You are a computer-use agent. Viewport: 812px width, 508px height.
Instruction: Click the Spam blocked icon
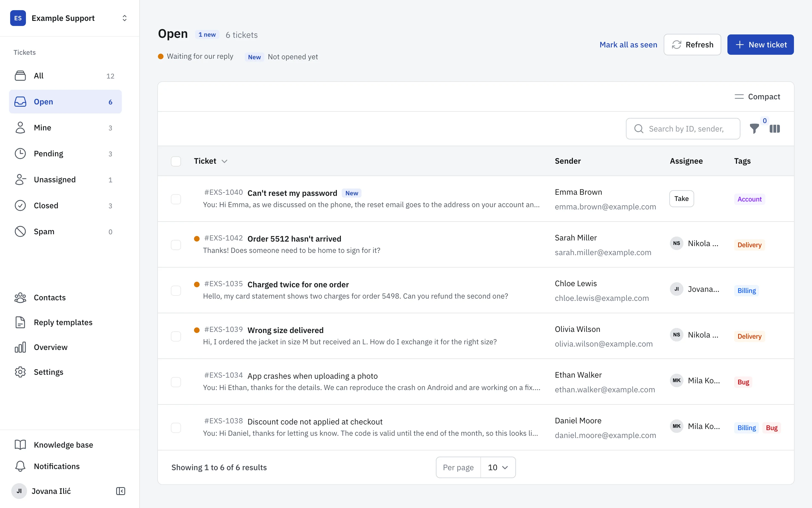[20, 231]
